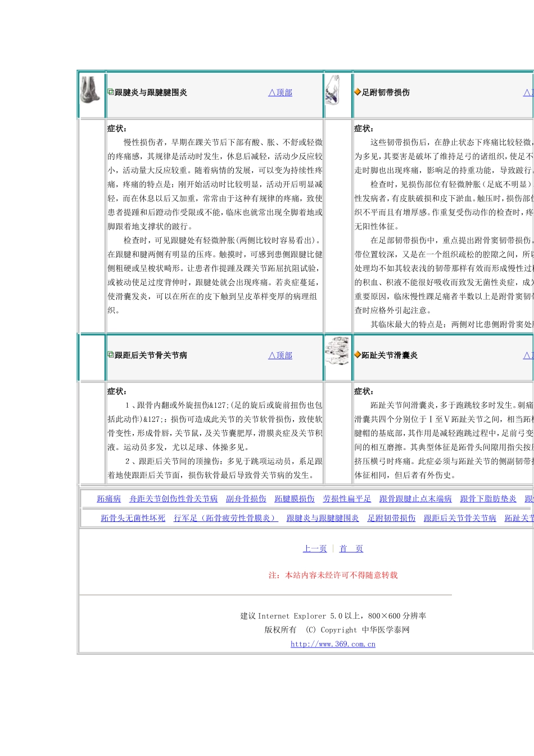Click the Achilles tendon foot image

tap(90, 90)
